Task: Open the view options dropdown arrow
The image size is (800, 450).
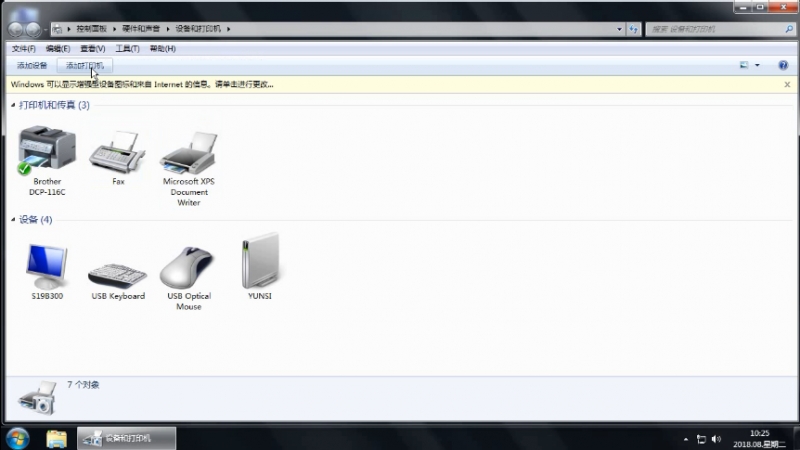Action: click(x=757, y=65)
